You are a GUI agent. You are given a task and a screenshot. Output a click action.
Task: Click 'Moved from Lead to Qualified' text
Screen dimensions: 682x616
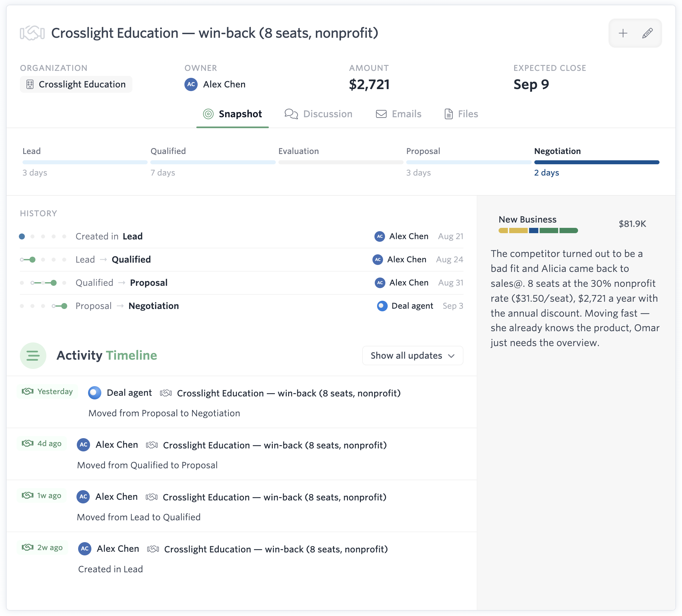[139, 517]
